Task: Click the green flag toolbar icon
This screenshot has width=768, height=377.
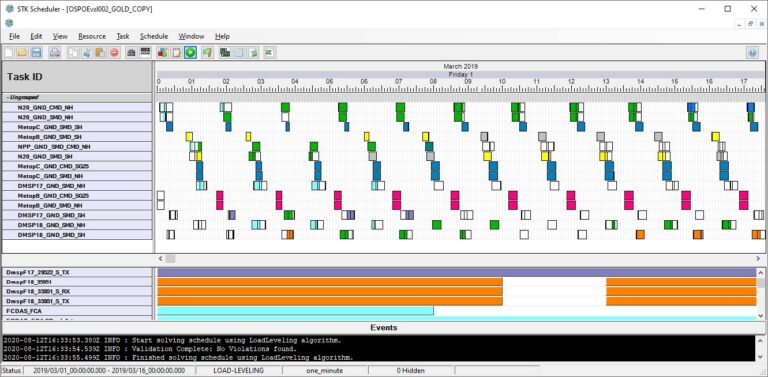Action: 208,52
